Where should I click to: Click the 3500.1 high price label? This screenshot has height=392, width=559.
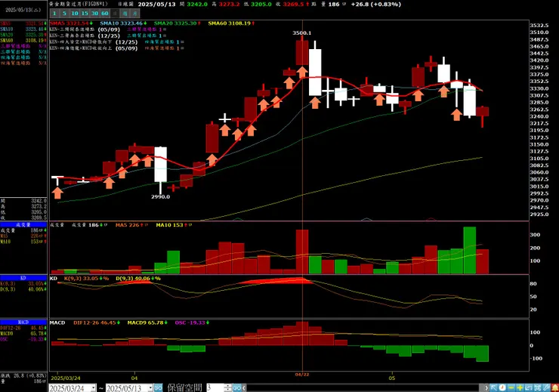coord(301,32)
